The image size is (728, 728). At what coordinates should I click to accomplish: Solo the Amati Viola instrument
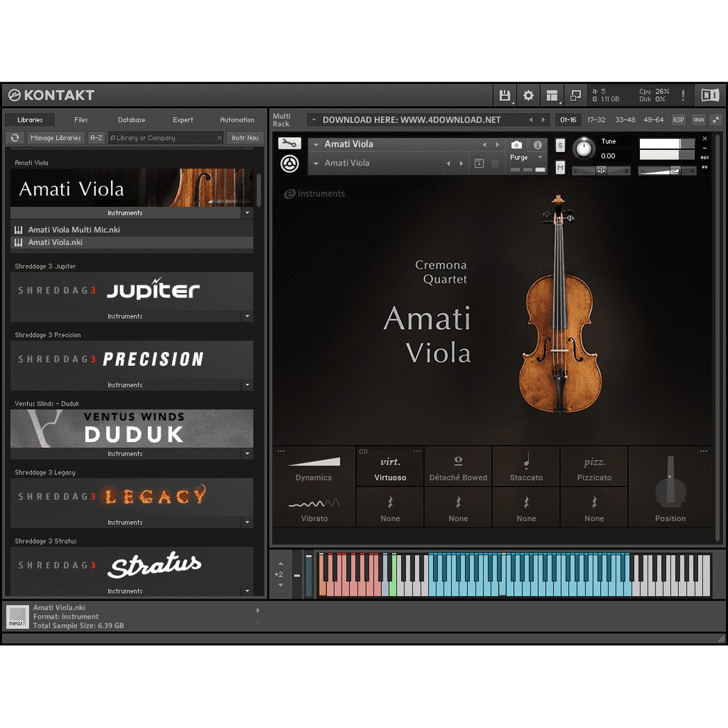[560, 144]
